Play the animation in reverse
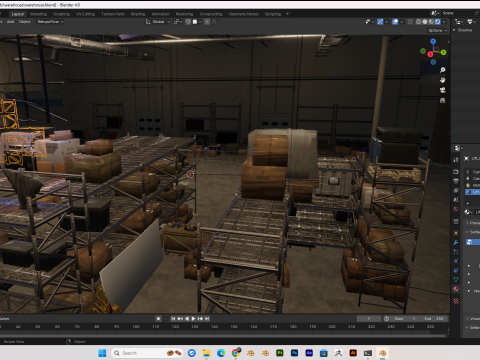 tap(187, 319)
